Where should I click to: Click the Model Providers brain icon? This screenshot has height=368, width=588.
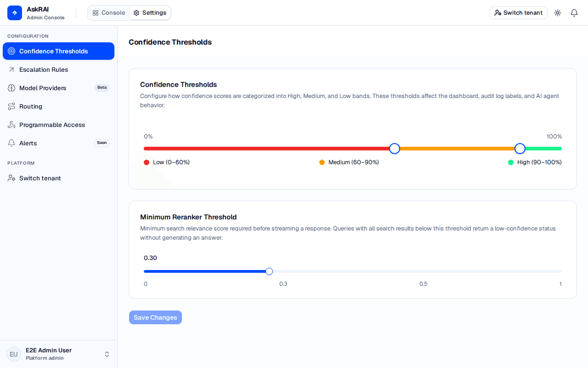(x=11, y=88)
